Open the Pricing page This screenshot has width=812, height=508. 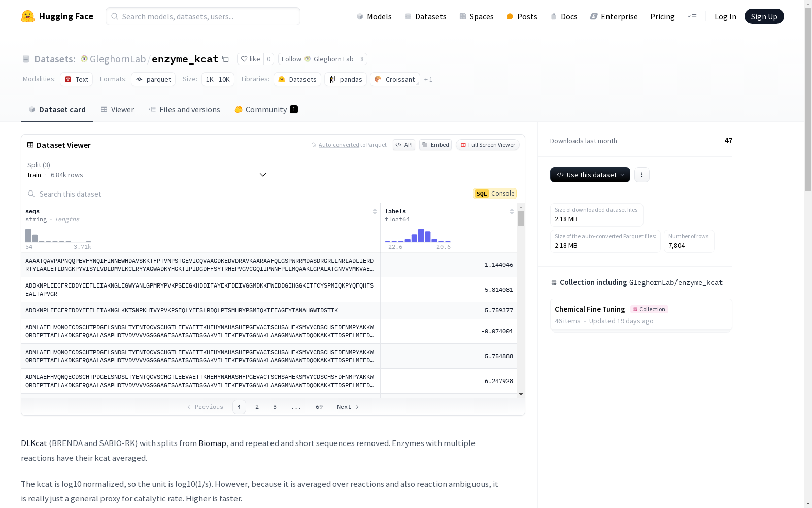(x=662, y=16)
